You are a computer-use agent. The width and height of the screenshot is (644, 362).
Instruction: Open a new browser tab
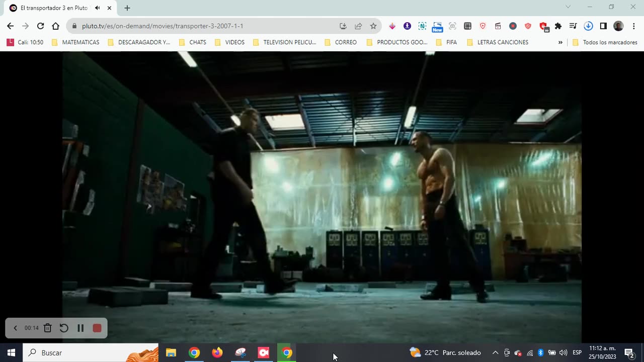(x=127, y=8)
